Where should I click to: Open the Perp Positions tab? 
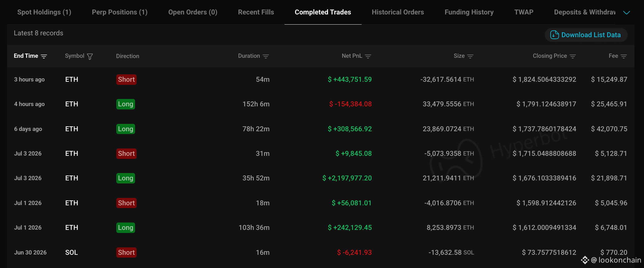(120, 12)
